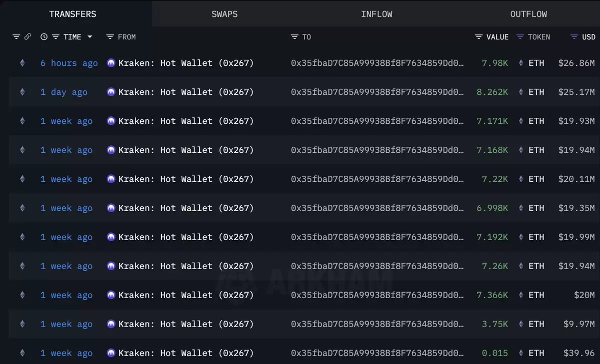
Task: Select the $9.97M USD amount
Action: click(579, 324)
